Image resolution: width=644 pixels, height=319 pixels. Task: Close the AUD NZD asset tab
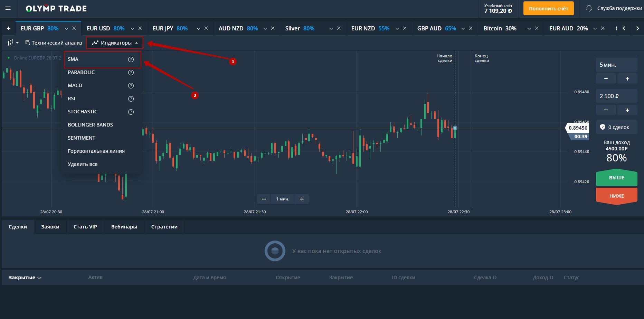[273, 28]
